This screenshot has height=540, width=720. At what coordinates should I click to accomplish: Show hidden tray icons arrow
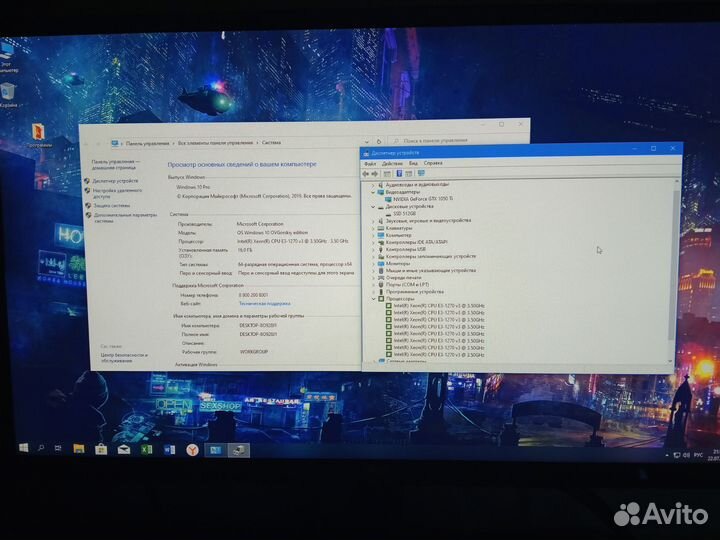(x=667, y=455)
